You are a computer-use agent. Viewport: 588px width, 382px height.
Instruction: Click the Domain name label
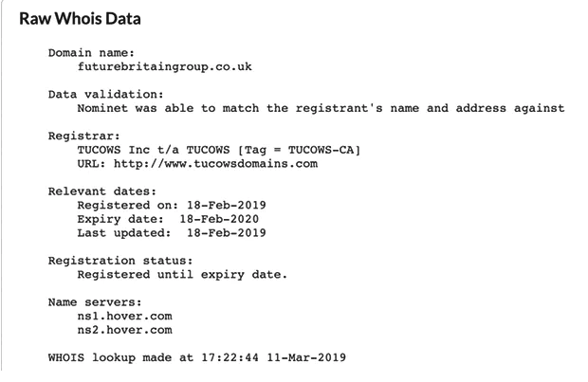(91, 53)
